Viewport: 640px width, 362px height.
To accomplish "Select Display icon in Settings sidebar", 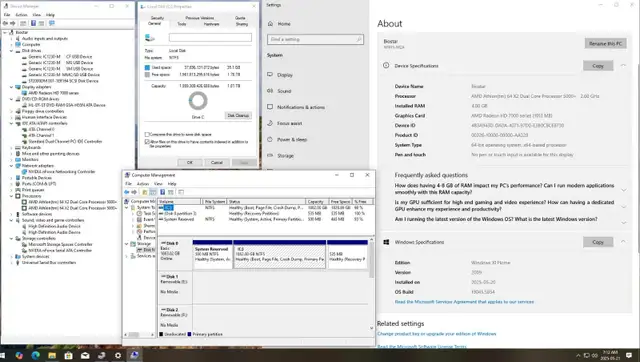I will coord(270,75).
